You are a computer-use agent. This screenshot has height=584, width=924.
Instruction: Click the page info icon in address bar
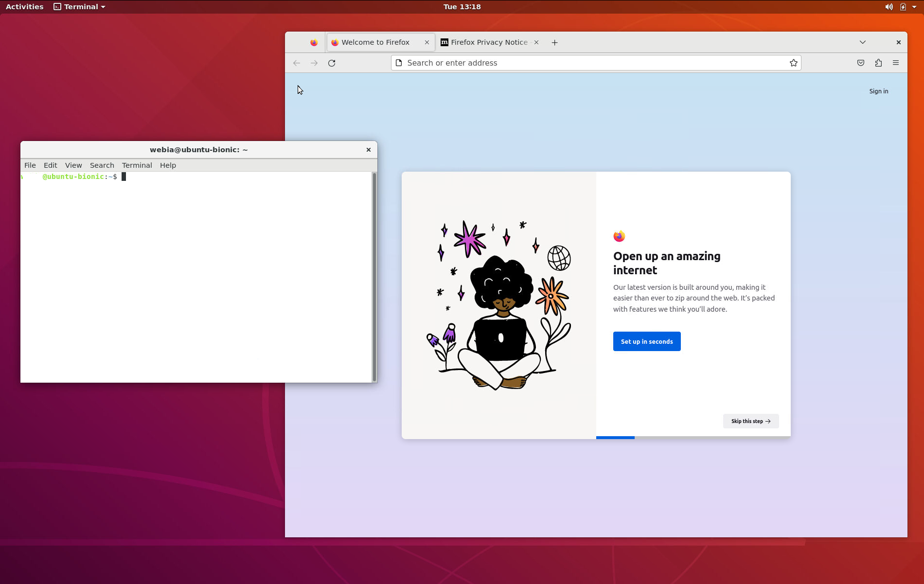click(x=399, y=63)
